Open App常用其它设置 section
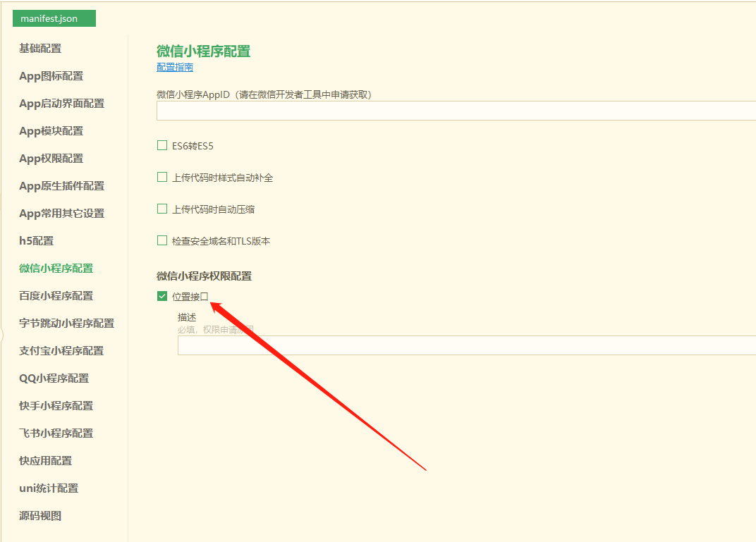The image size is (756, 542). click(62, 213)
